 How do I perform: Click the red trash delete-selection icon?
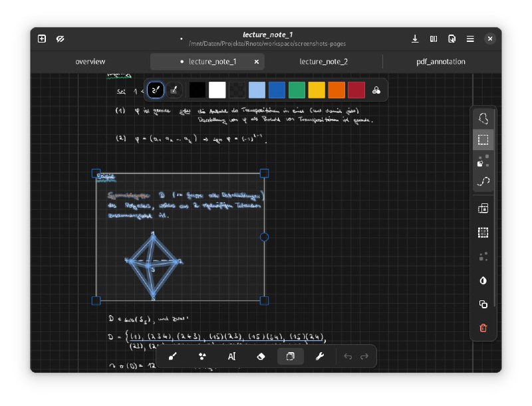pos(483,328)
